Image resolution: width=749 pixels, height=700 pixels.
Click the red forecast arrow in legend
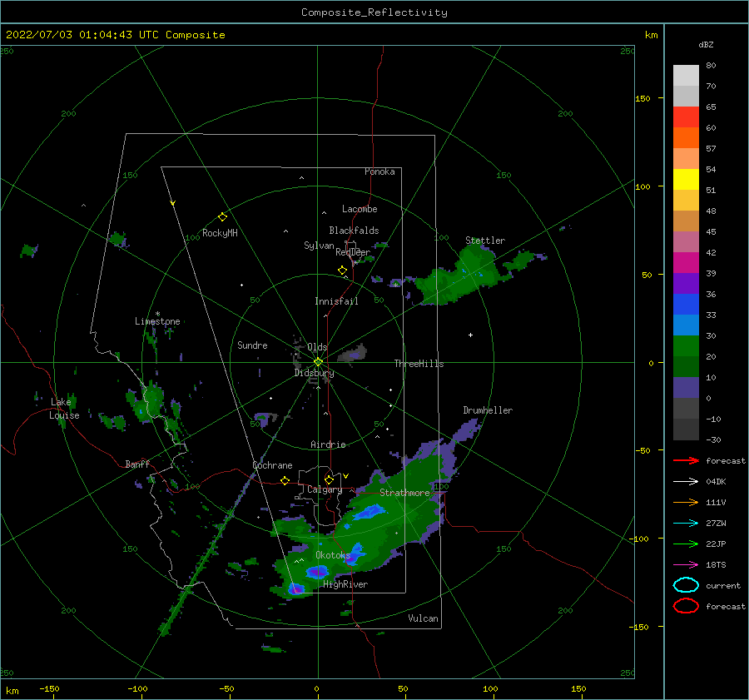tap(686, 460)
